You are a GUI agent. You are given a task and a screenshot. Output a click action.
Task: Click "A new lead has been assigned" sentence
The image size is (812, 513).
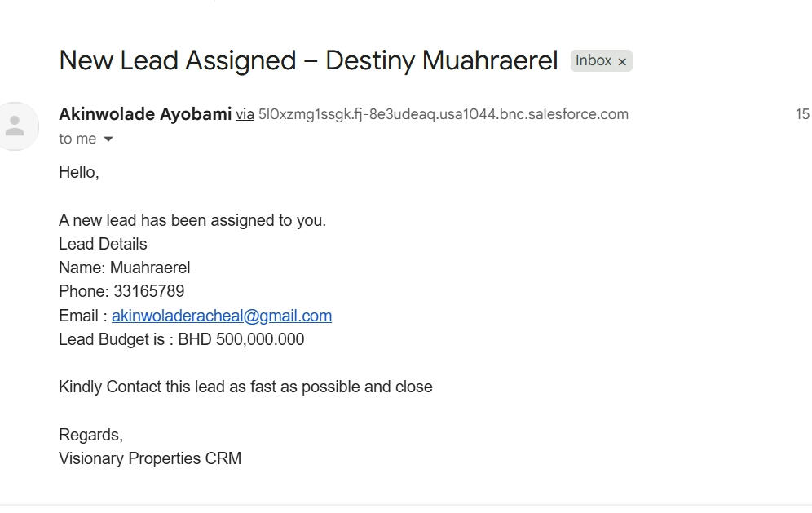[192, 220]
